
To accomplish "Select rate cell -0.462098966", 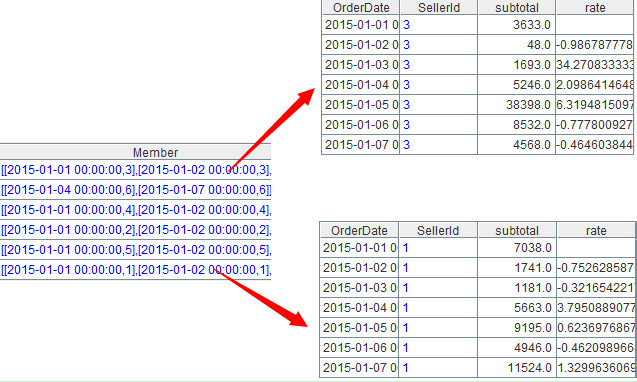I will 596,347.
